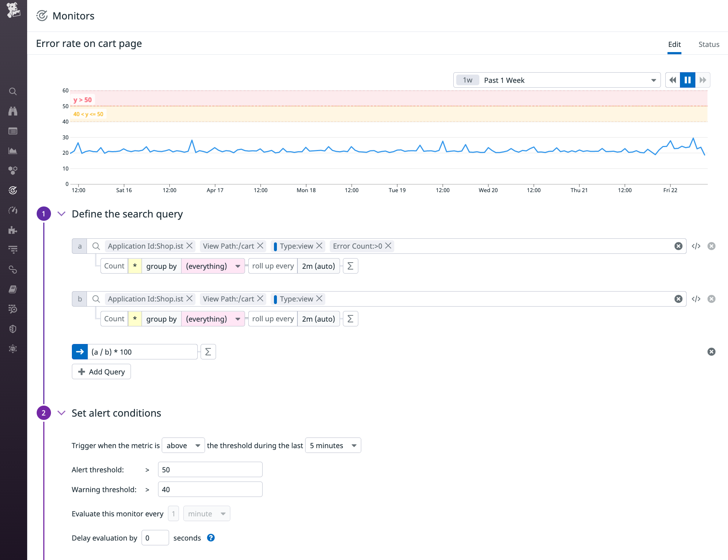This screenshot has width=728, height=560.
Task: Switch to the Status tab
Action: (x=708, y=44)
